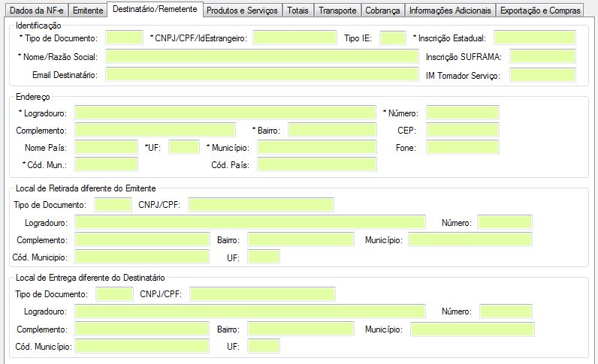Click the Nome/Razão Social field

tap(261, 56)
